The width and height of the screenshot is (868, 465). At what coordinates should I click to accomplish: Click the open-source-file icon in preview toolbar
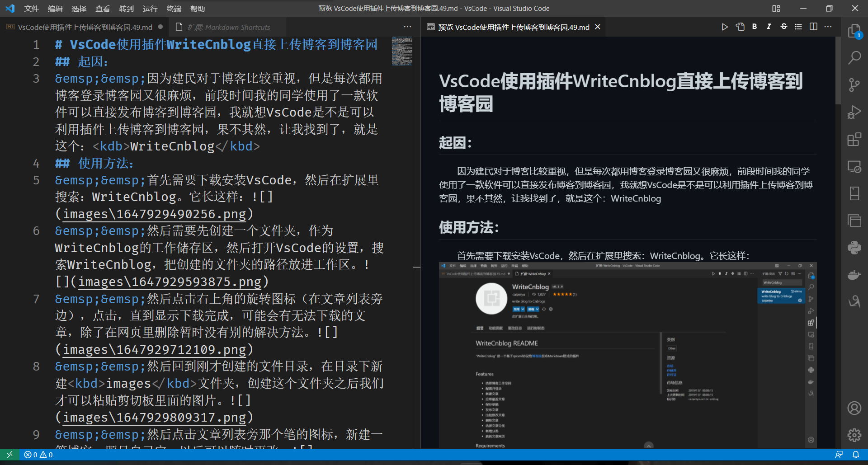point(740,27)
